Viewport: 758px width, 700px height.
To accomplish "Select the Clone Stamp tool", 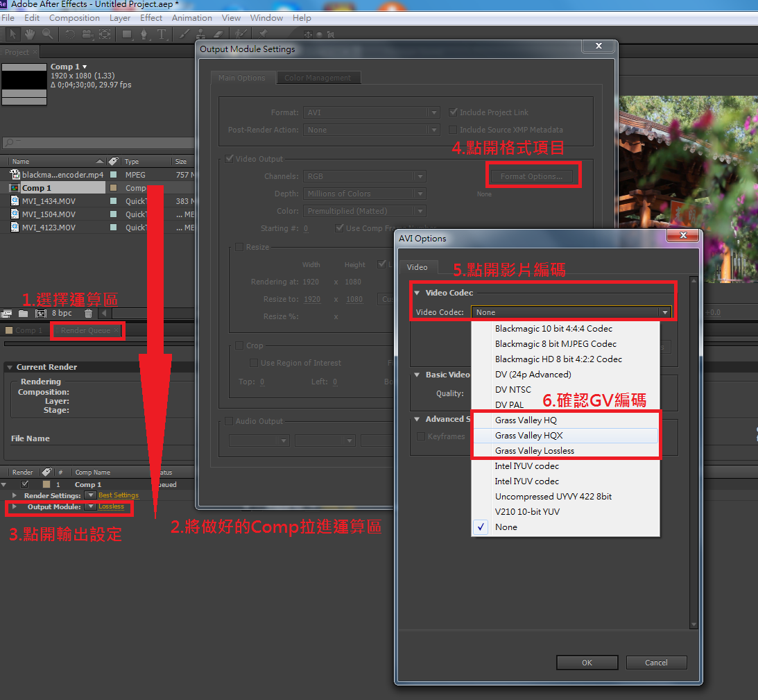I will click(x=201, y=33).
